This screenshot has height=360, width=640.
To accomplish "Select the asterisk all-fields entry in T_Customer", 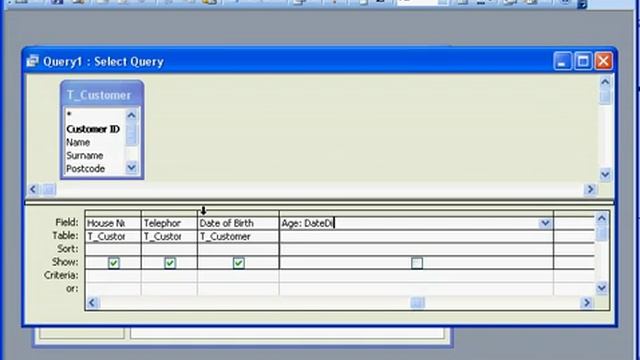I will point(69,115).
